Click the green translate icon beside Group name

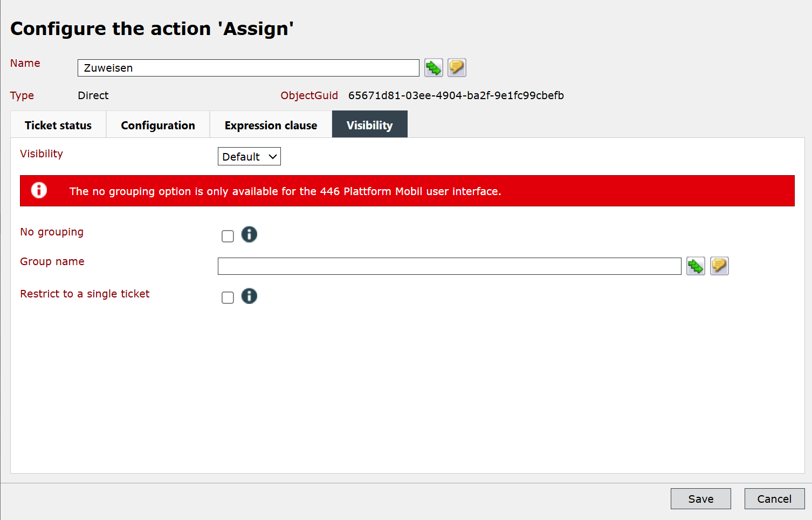pos(696,266)
